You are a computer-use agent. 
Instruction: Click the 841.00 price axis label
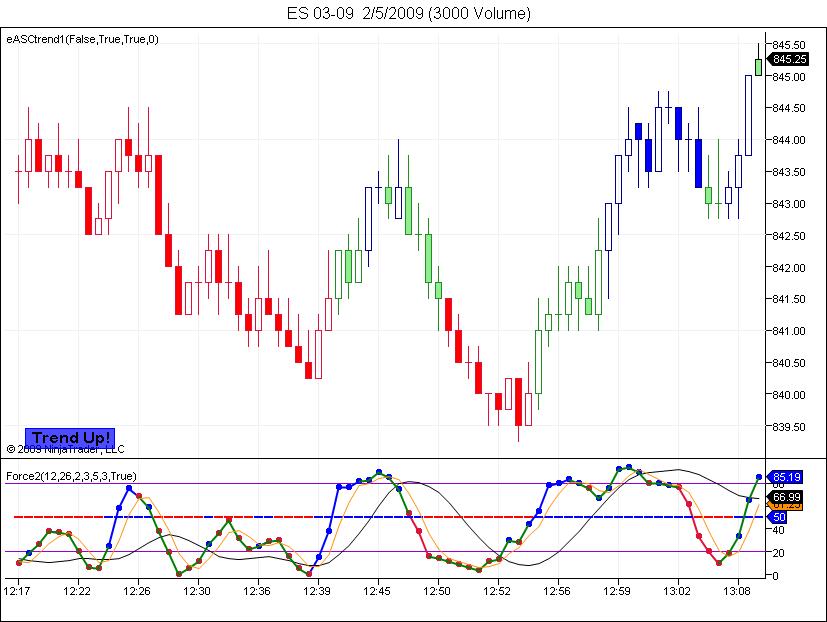[788, 331]
